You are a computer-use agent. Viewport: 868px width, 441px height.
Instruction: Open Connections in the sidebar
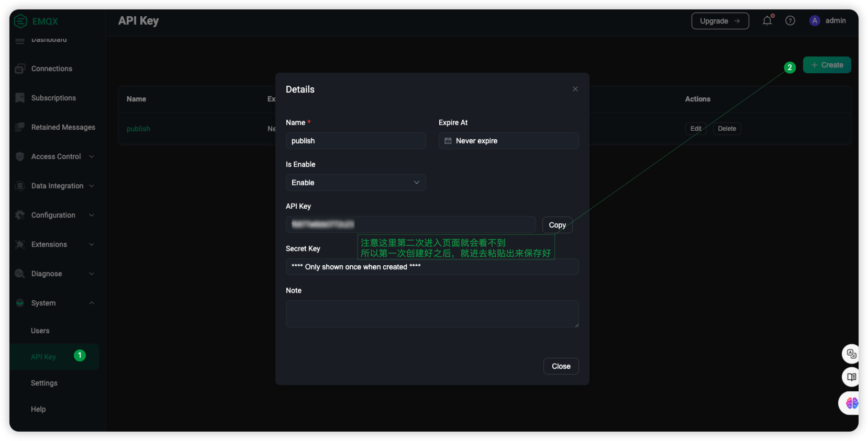tap(51, 69)
